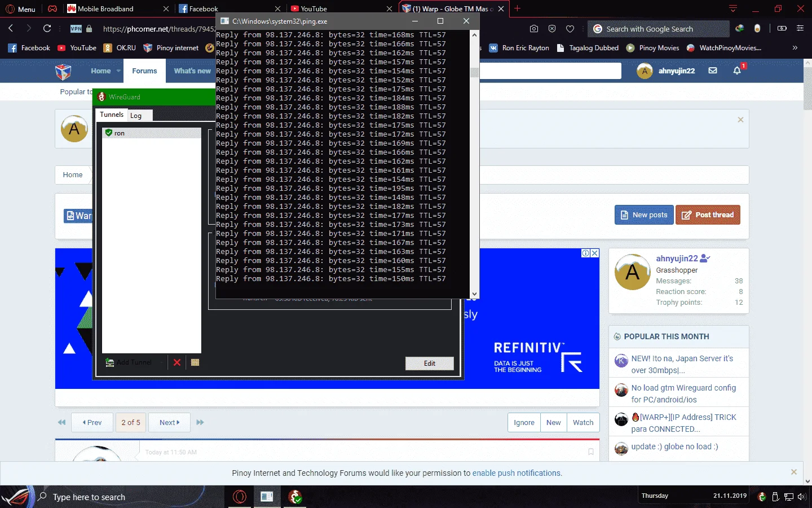Open the WireGuard taskbar icon
The width and height of the screenshot is (812, 508).
tap(295, 497)
